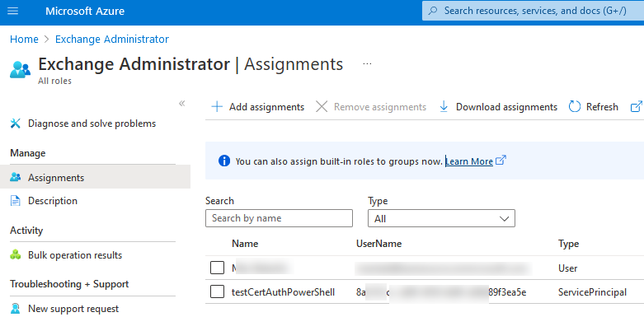
Task: Focus the Search resources, services, and docs box
Action: 533,11
